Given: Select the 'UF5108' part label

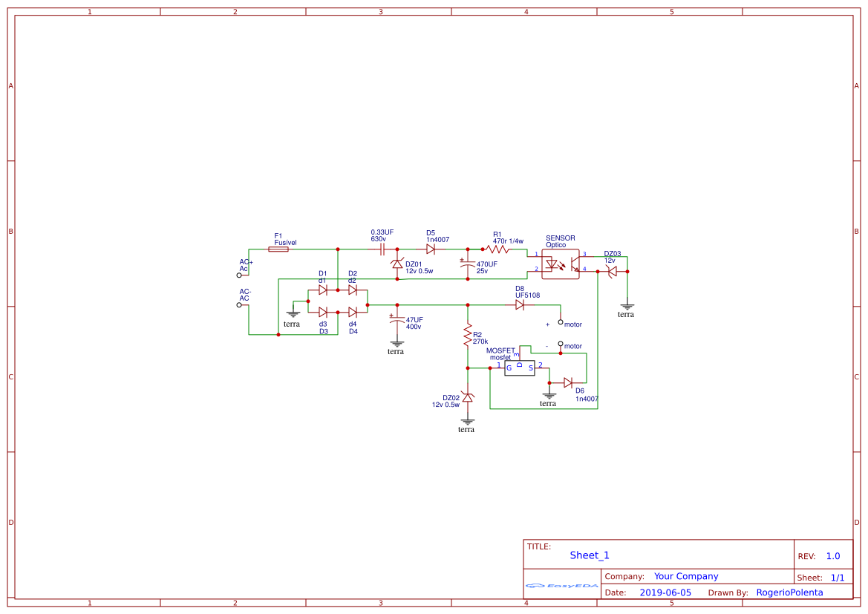Looking at the screenshot, I should [527, 295].
